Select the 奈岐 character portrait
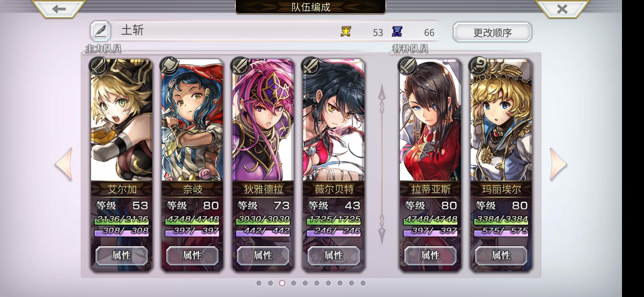 click(x=192, y=120)
